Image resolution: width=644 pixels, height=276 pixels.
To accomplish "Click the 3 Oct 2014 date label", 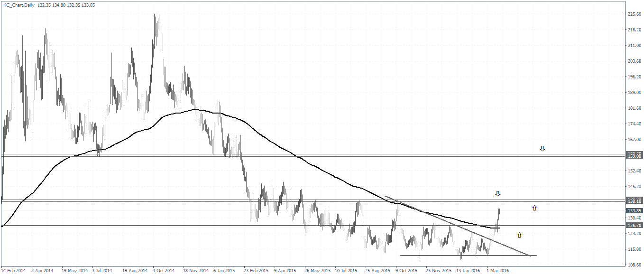I will pyautogui.click(x=164, y=270).
